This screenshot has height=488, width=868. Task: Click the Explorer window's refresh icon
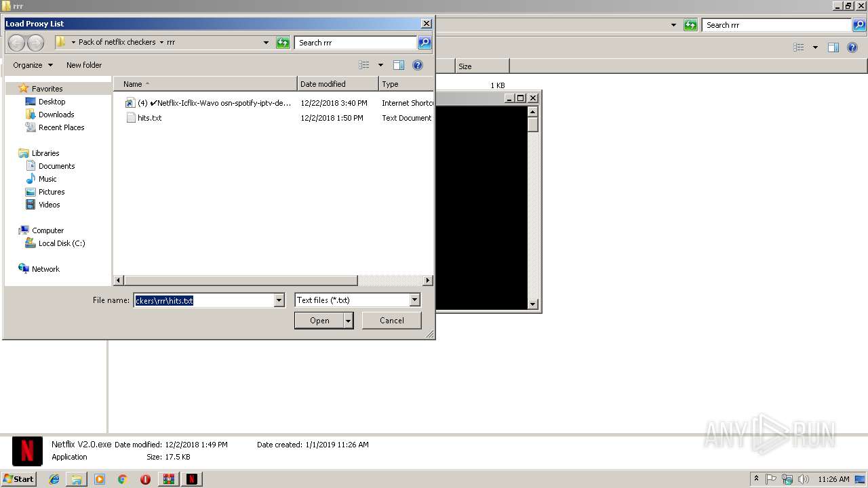(x=690, y=25)
